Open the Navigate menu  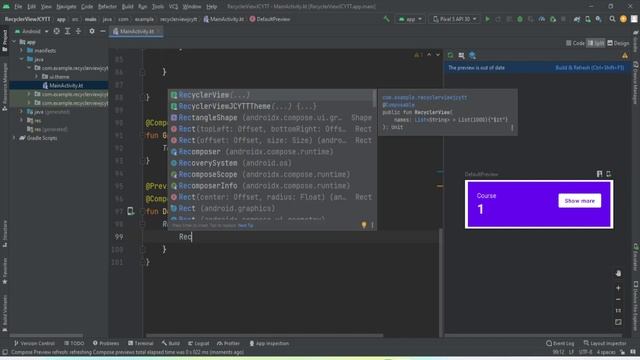(66, 7)
